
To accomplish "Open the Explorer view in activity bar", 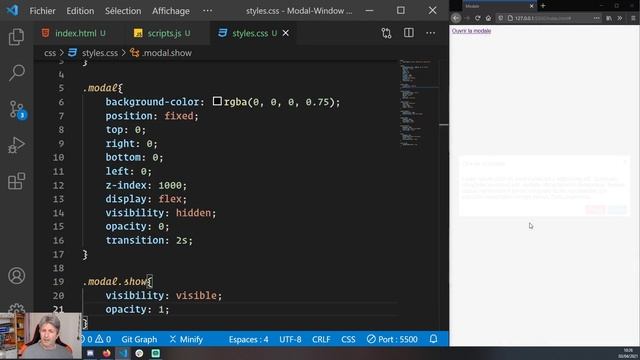I will 16,37.
